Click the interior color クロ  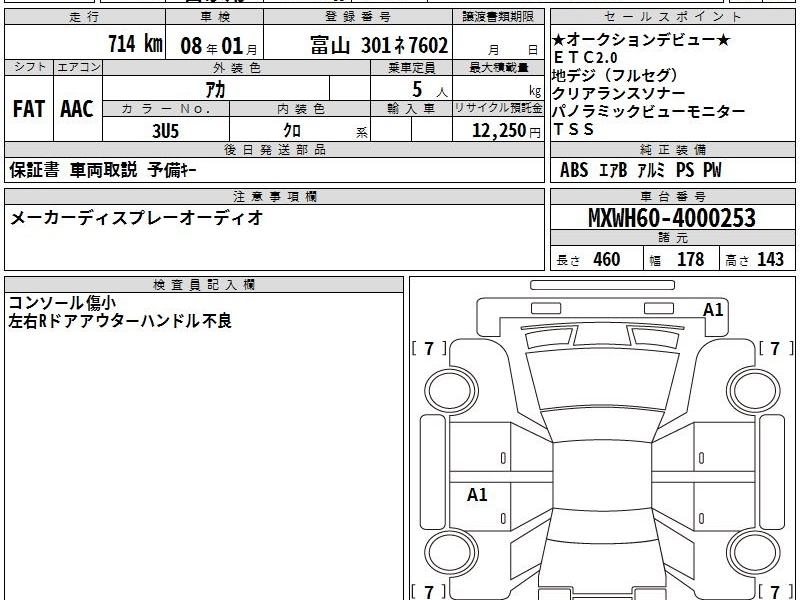292,131
